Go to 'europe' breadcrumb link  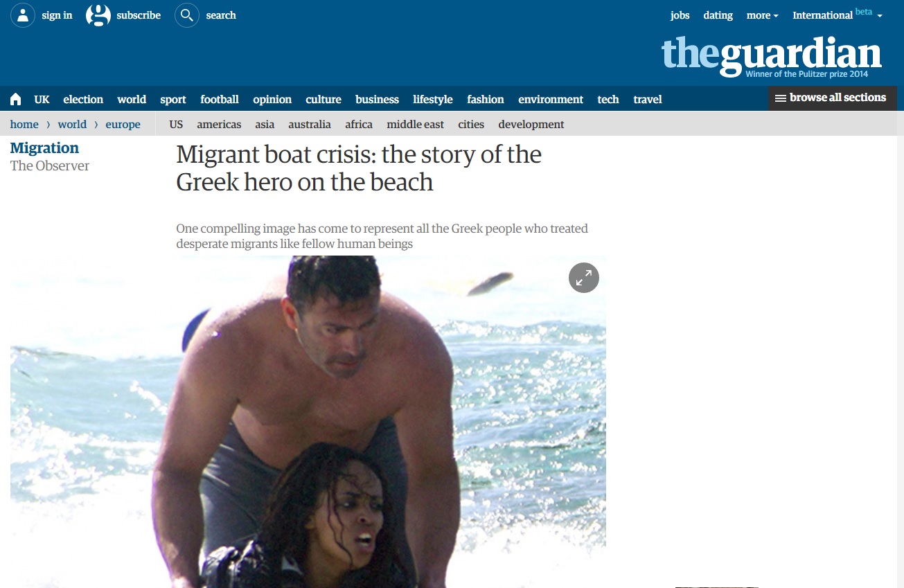123,125
